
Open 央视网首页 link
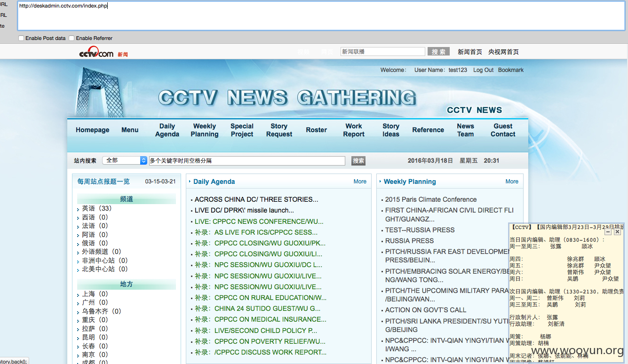point(503,52)
